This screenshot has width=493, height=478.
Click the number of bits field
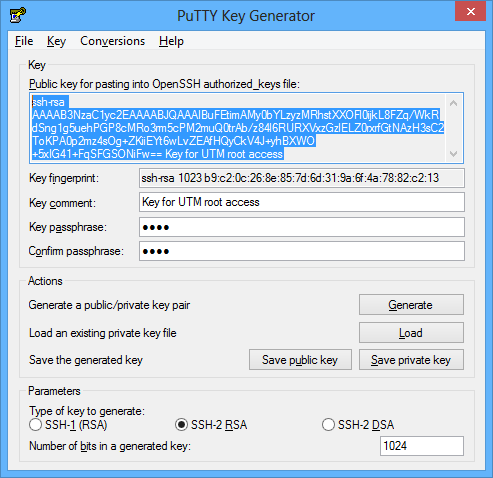pos(422,446)
